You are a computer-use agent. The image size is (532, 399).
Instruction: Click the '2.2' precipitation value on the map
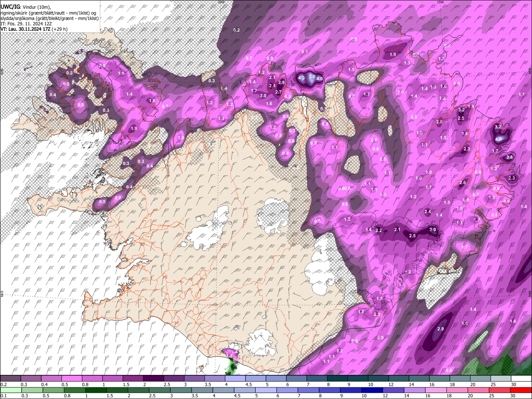(379, 230)
